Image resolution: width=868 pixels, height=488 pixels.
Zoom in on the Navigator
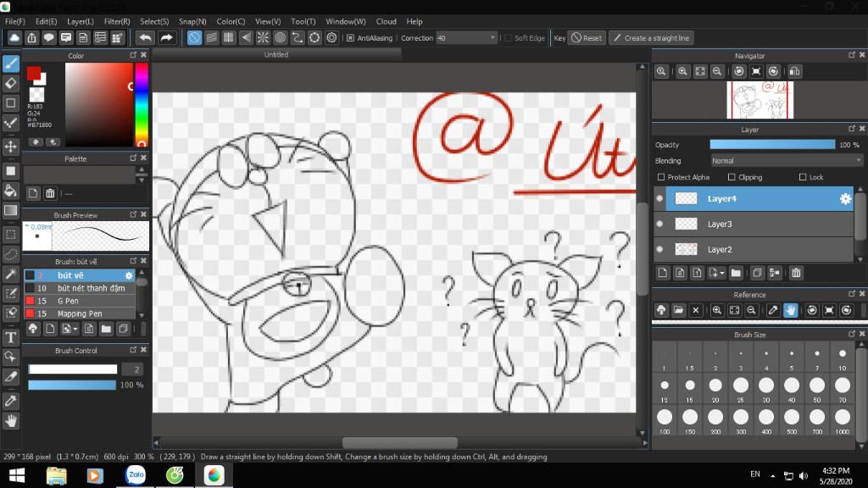tap(682, 71)
